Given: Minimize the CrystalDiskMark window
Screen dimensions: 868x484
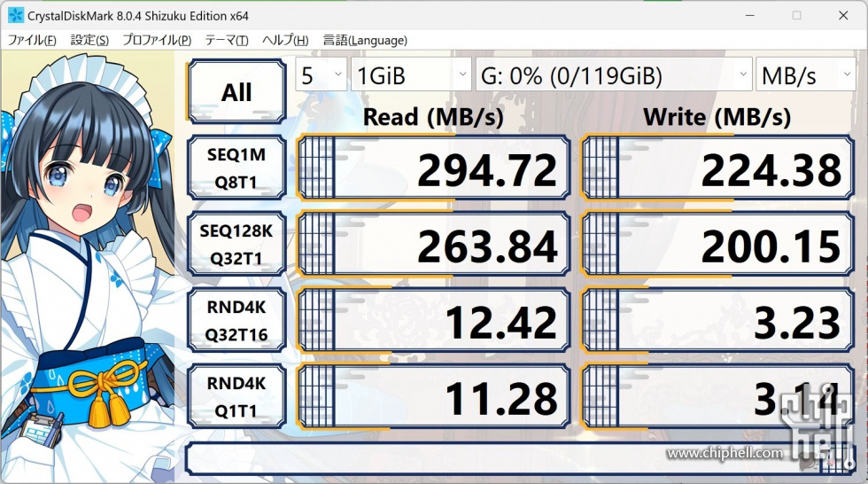Looking at the screenshot, I should coord(750,15).
